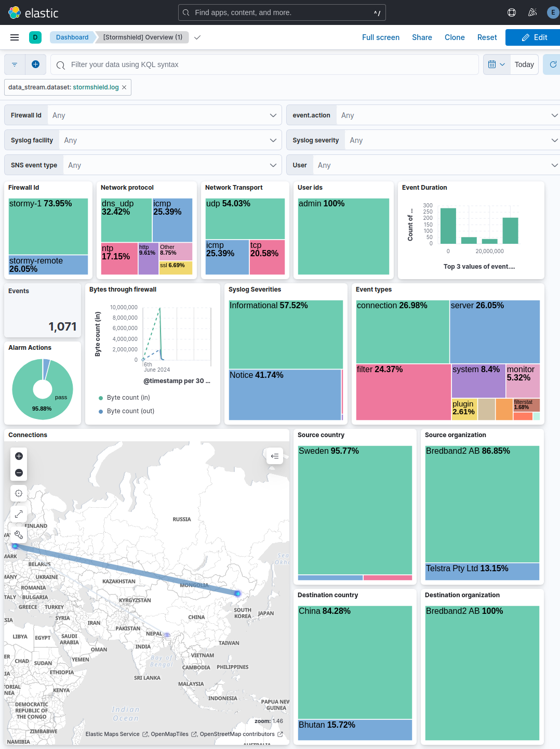Viewport: 560px width, 749px height.
Task: Zoom out on the Connections map
Action: [x=19, y=472]
